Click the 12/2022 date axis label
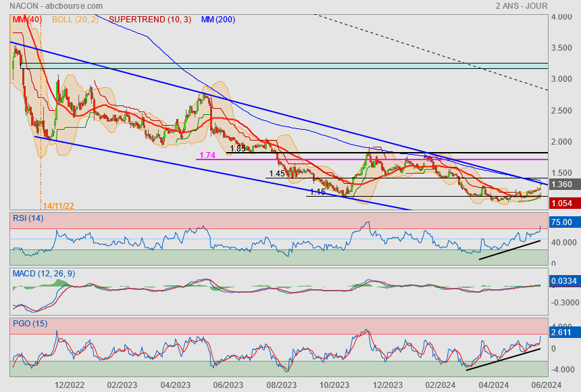Viewport: 581px width, 392px height. (70, 385)
